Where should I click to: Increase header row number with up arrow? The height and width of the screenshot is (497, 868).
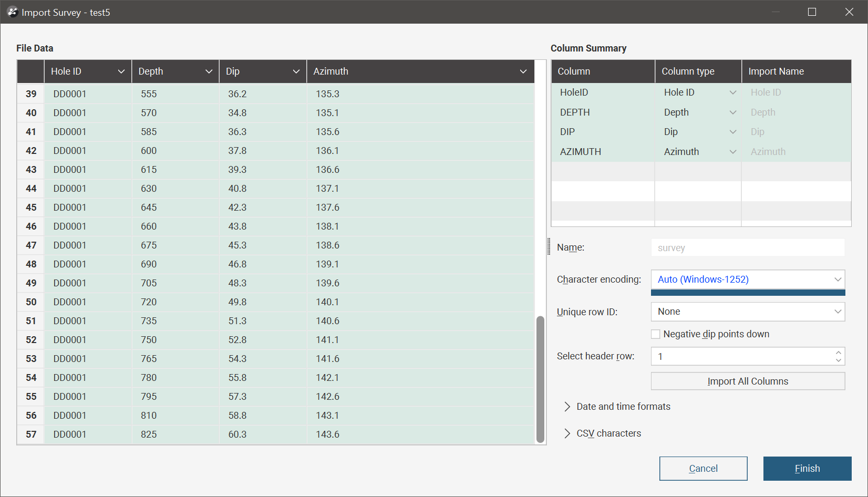pos(838,353)
